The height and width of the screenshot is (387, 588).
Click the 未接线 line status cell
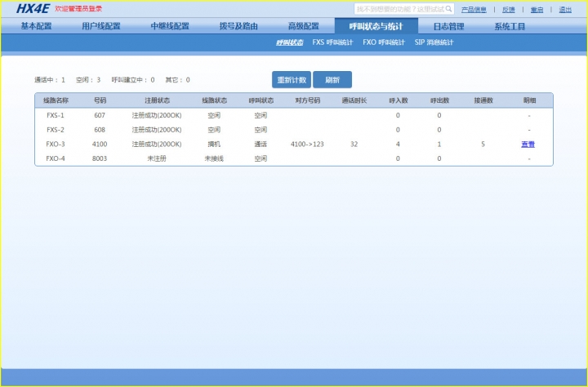tap(214, 158)
